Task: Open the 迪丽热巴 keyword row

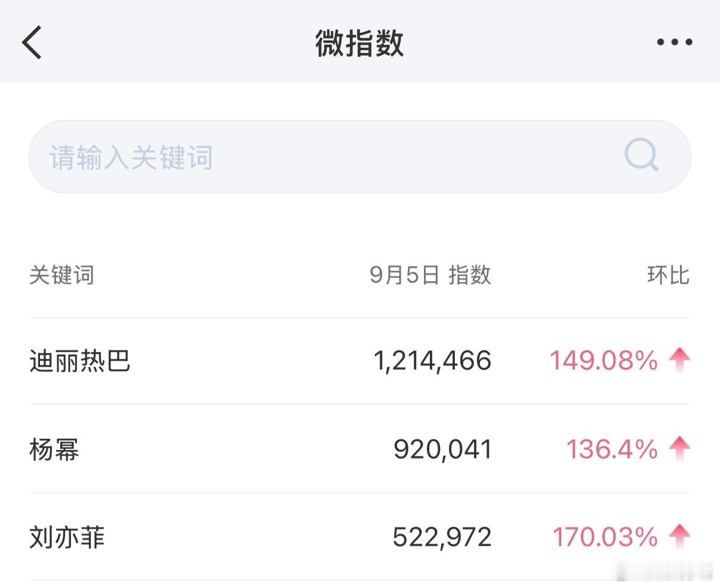Action: [359, 361]
